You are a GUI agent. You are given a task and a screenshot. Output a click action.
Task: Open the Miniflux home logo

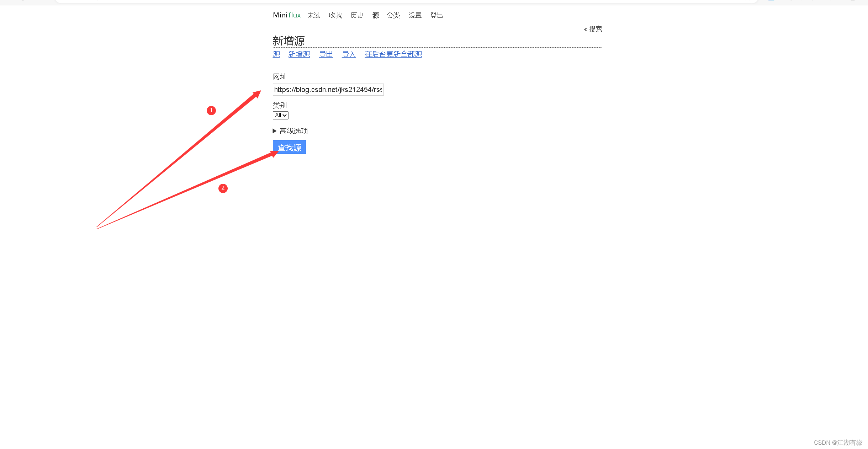click(x=287, y=15)
